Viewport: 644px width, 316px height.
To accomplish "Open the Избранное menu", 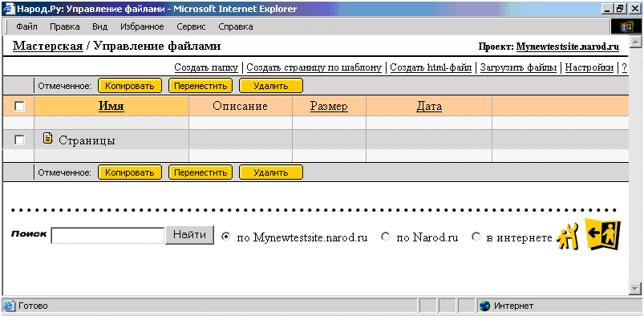I will [142, 27].
